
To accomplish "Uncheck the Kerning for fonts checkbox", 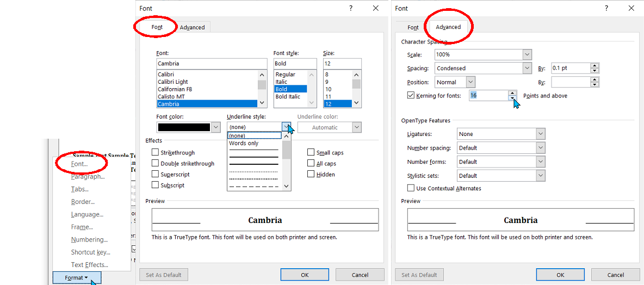I will [411, 95].
